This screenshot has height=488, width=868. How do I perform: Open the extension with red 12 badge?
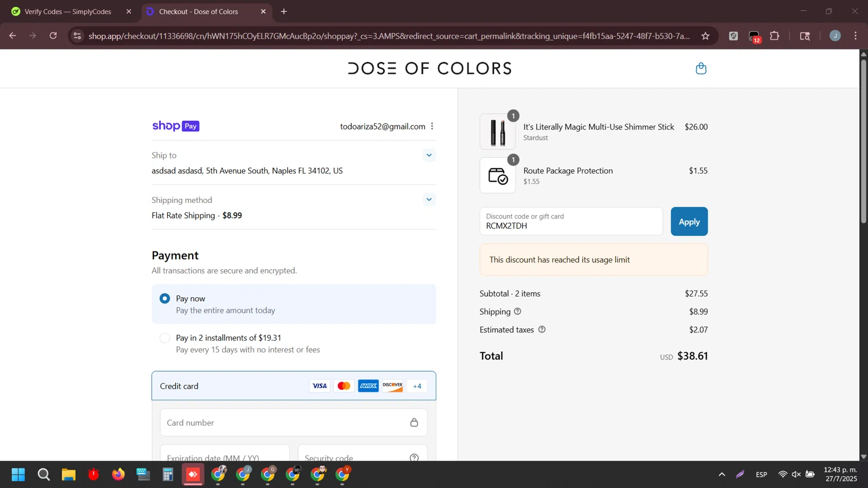pyautogui.click(x=754, y=36)
